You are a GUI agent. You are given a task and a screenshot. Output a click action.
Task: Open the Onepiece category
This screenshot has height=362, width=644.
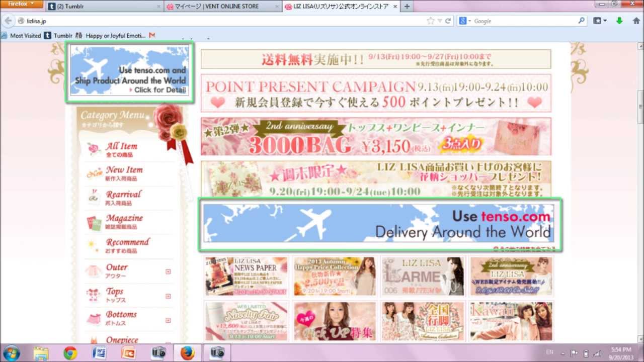coord(122,340)
